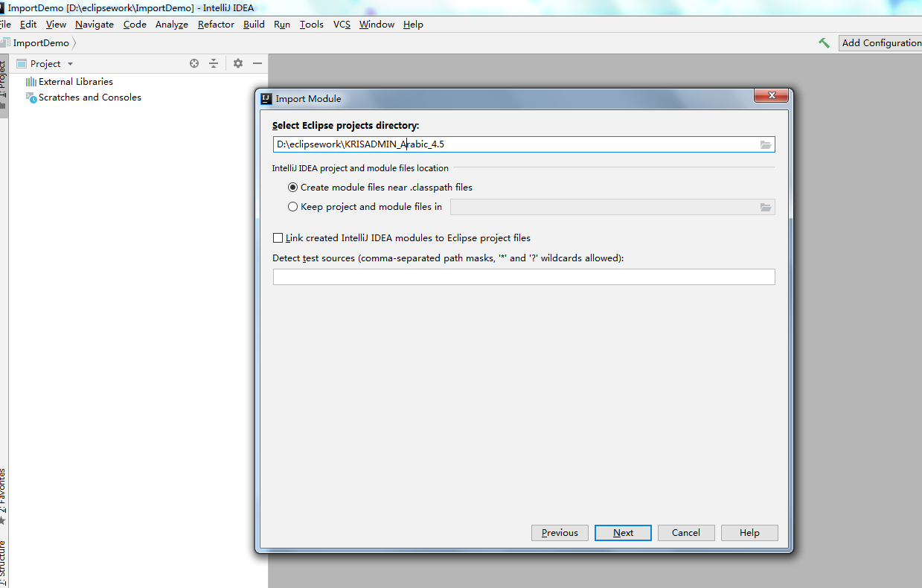Open the VCS menu
This screenshot has height=588, width=922.
(342, 25)
